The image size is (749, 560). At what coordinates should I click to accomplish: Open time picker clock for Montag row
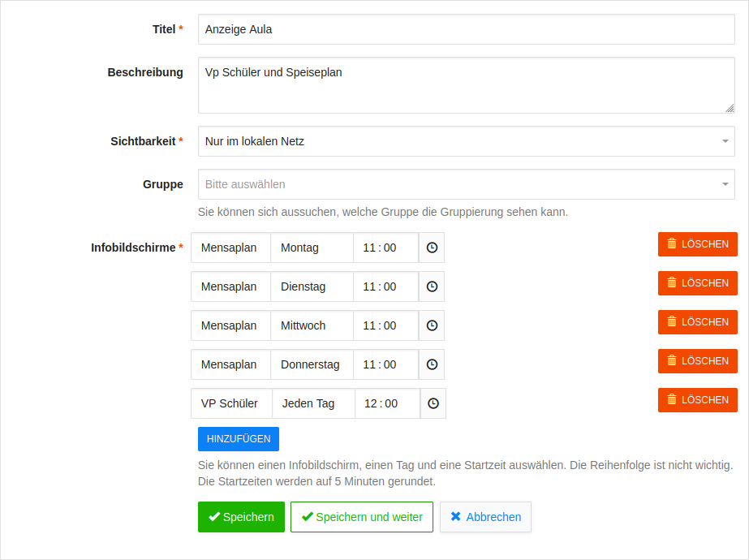[x=432, y=248]
